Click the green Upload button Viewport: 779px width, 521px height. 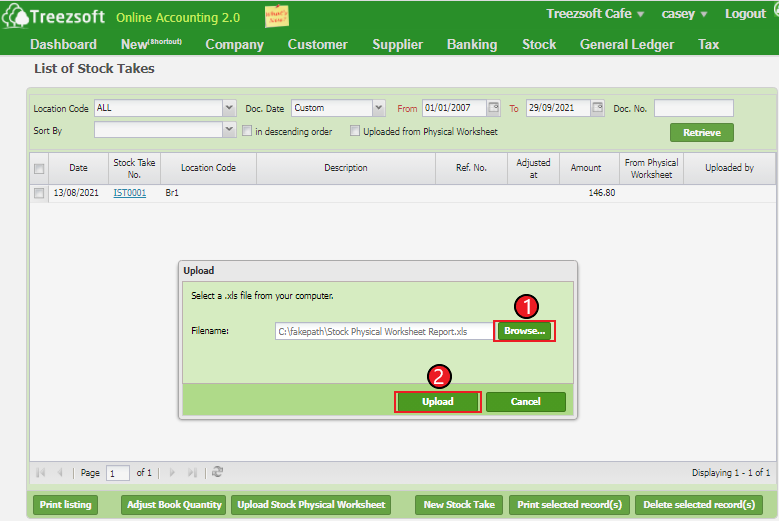click(x=438, y=402)
